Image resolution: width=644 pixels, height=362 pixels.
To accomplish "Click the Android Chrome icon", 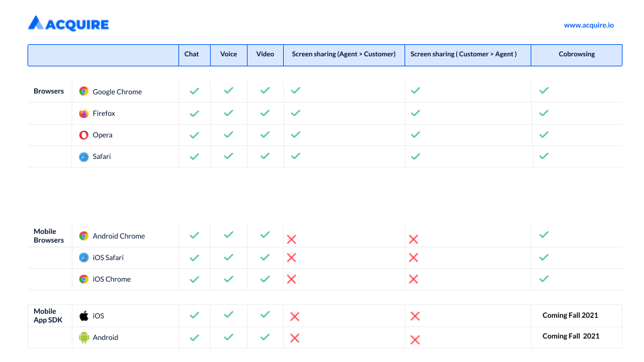I will coord(84,236).
